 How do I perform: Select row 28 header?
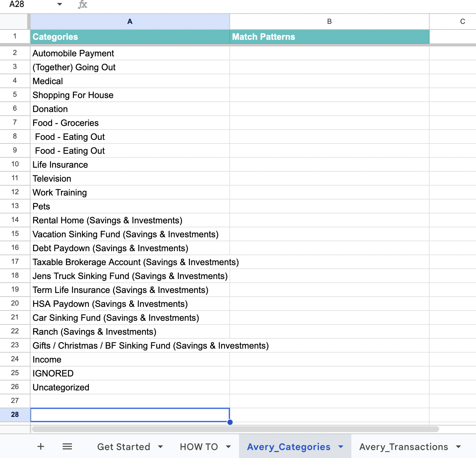click(15, 415)
